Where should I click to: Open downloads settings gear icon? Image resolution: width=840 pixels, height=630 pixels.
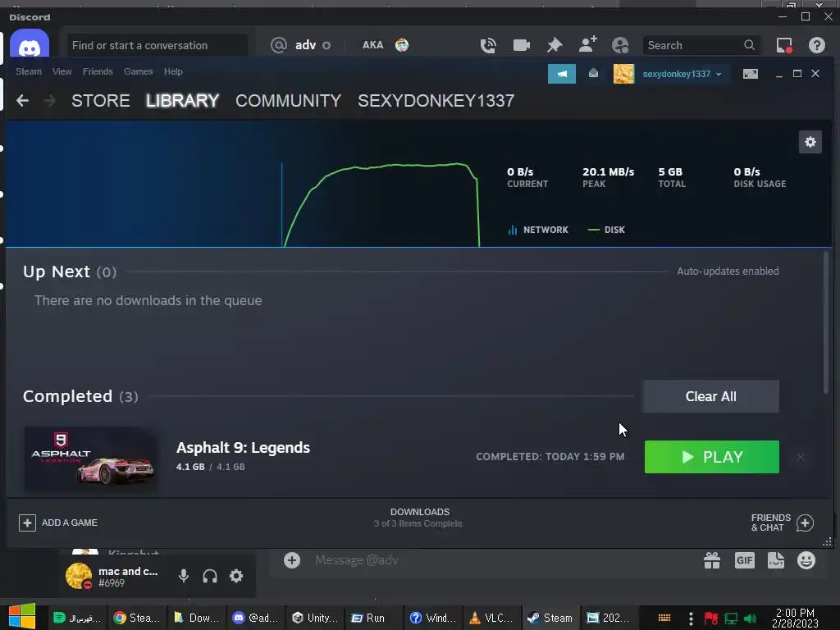click(x=810, y=142)
